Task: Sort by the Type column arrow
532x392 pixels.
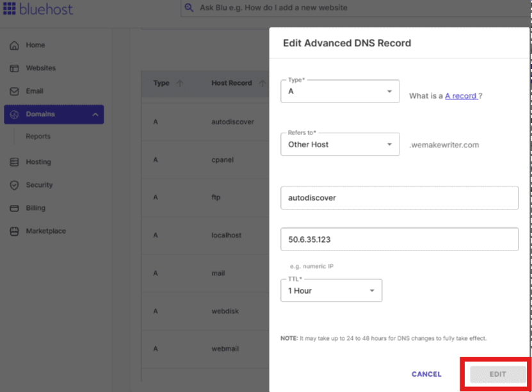Action: pos(180,83)
